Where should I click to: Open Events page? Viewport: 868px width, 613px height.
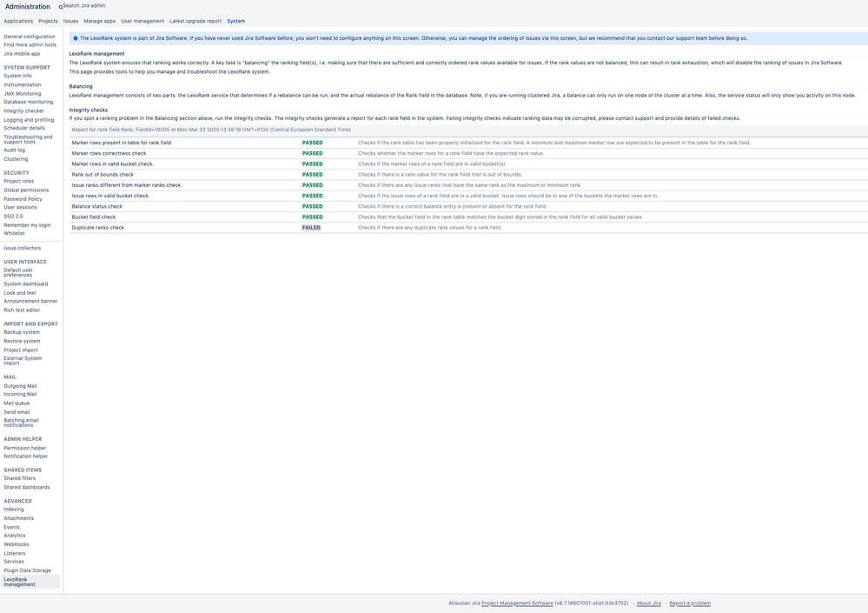tap(11, 527)
